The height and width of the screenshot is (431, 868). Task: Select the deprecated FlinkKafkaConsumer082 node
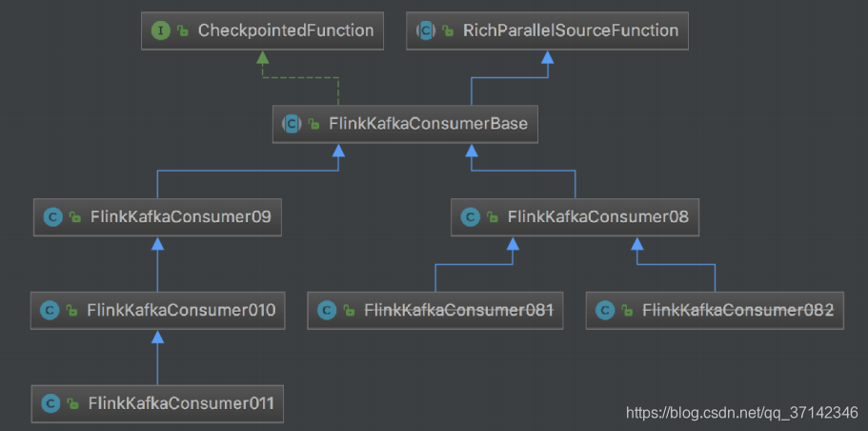715,311
